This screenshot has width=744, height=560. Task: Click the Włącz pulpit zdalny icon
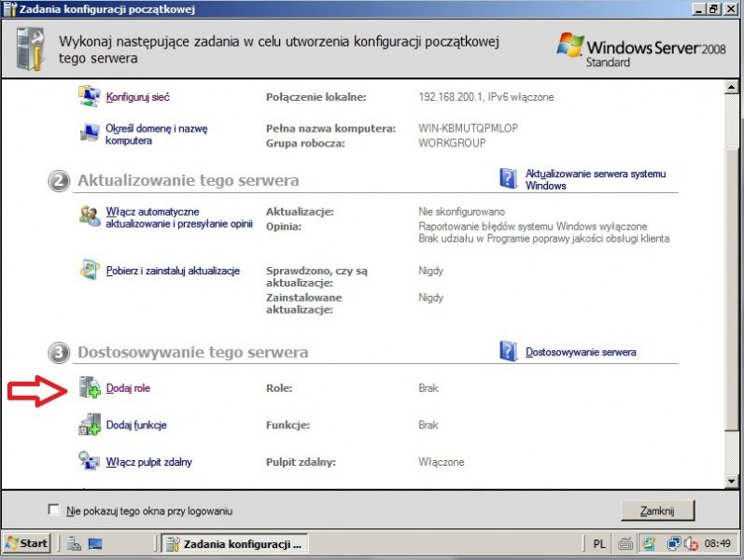point(90,460)
